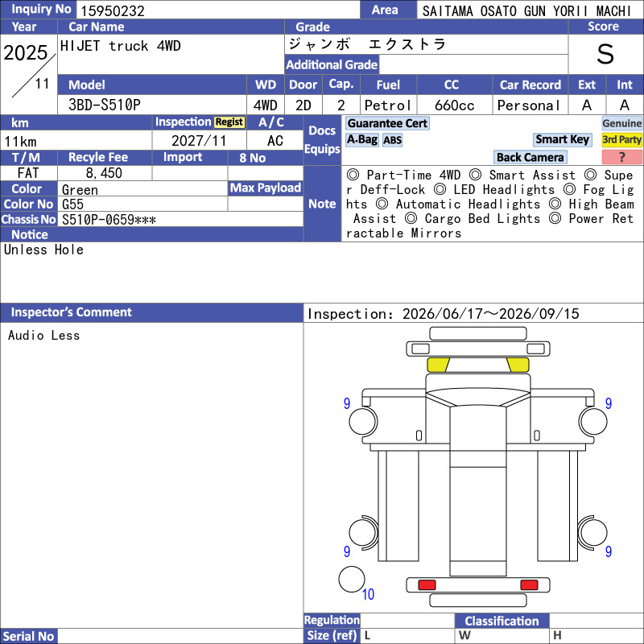Click the ABS equipment badge

tap(392, 140)
